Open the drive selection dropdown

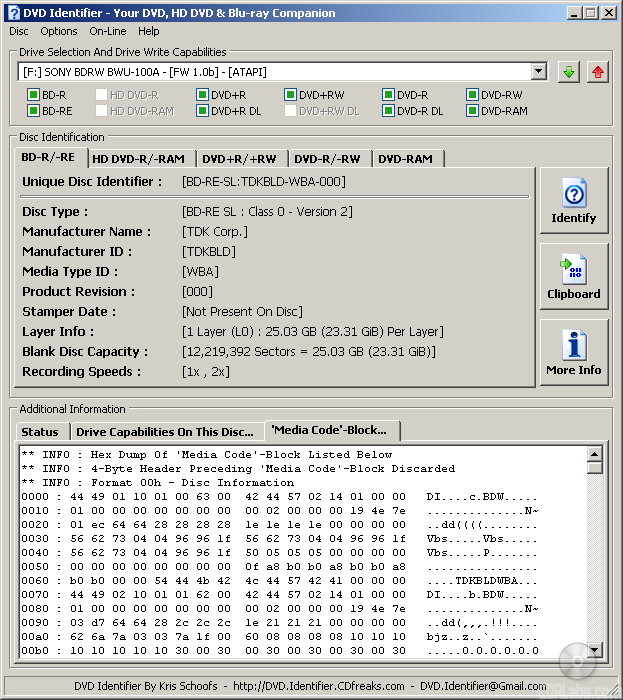point(539,72)
